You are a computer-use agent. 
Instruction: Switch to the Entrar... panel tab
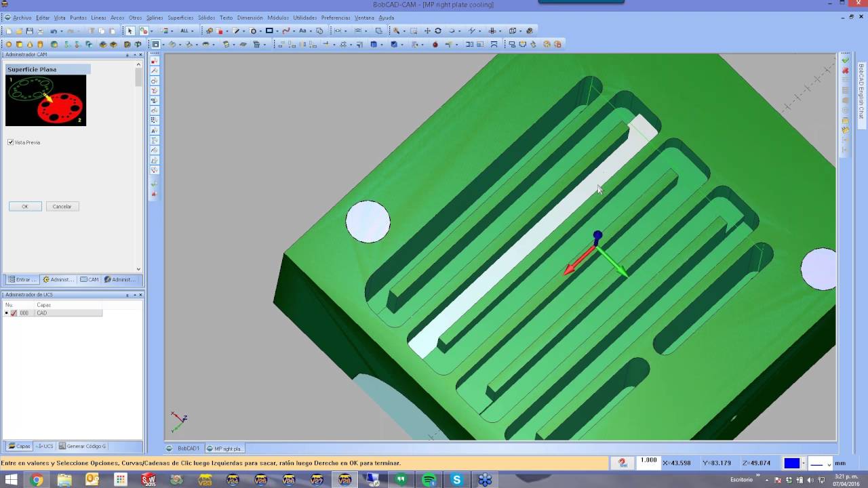point(22,279)
